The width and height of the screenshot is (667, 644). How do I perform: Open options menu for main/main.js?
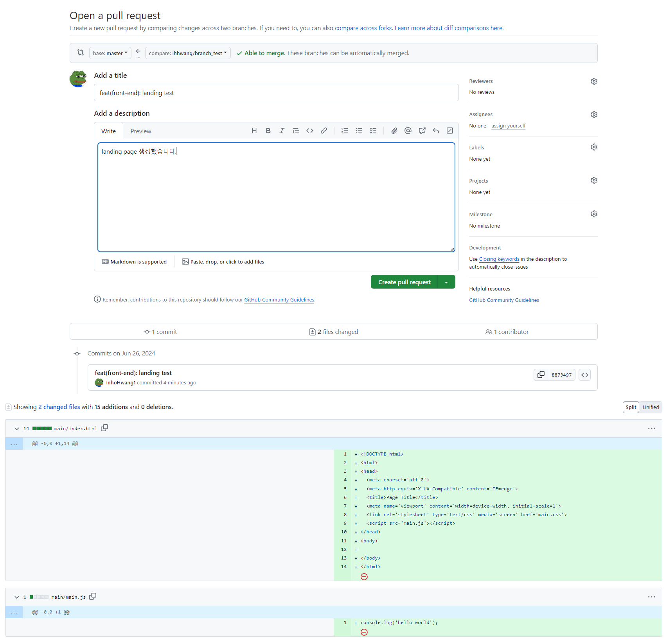pyautogui.click(x=651, y=597)
